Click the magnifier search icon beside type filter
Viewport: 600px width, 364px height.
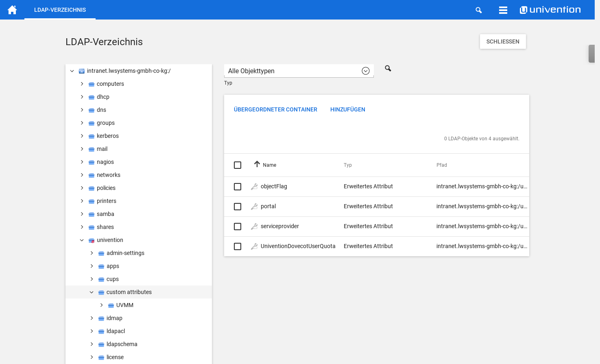[388, 68]
